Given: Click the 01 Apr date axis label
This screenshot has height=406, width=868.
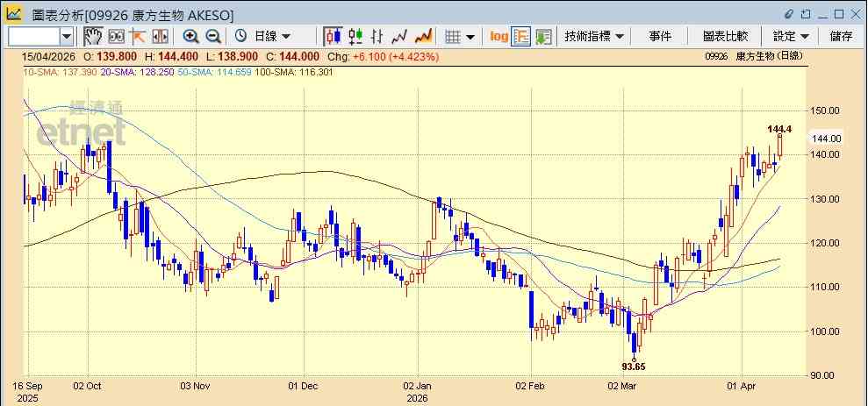Looking at the screenshot, I should (x=741, y=386).
